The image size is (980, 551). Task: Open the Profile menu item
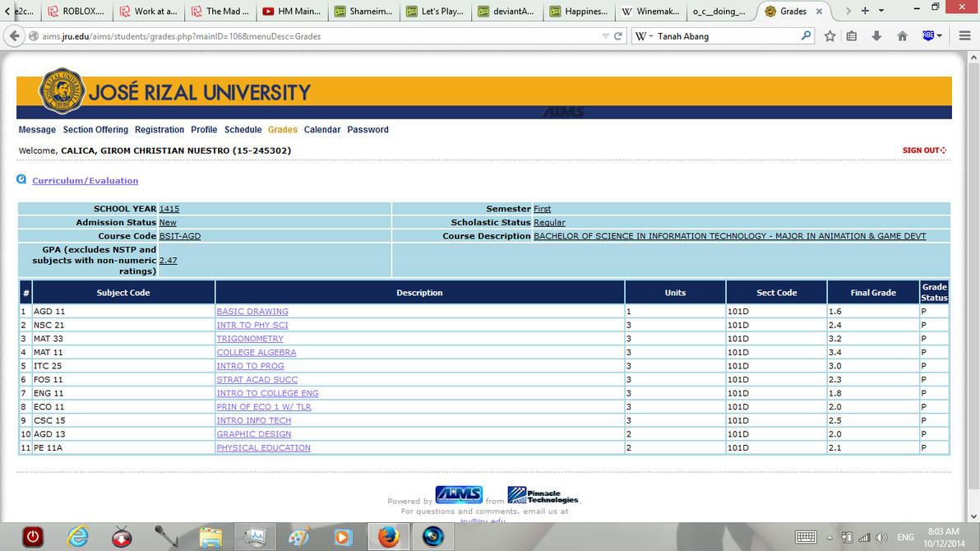204,129
